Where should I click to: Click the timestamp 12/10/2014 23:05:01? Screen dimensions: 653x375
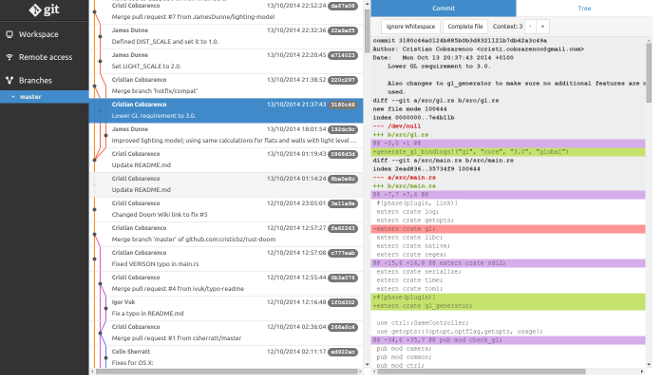(x=297, y=203)
